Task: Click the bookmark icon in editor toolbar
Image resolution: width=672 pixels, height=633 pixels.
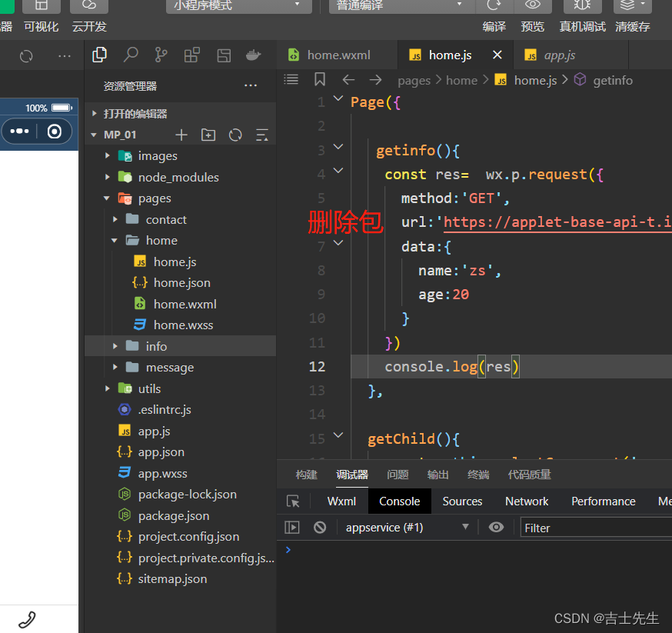Action: pos(320,79)
